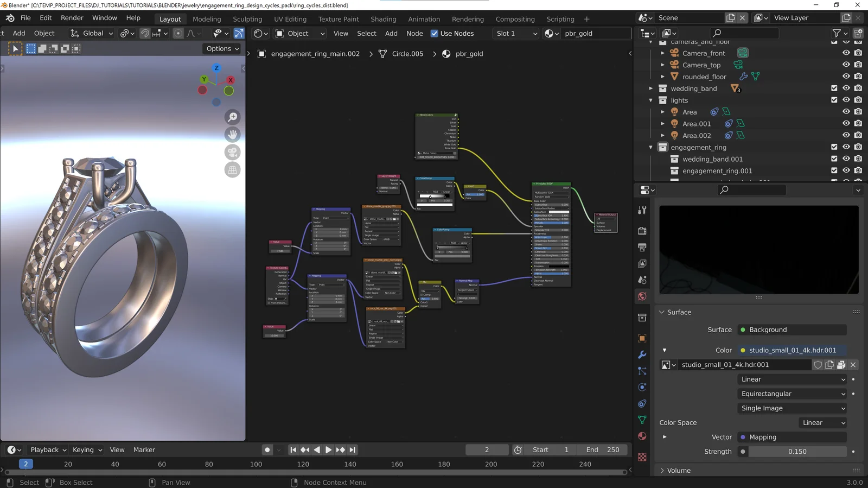Hide wedding_band.001 via eye icon
This screenshot has width=868, height=488.
846,159
